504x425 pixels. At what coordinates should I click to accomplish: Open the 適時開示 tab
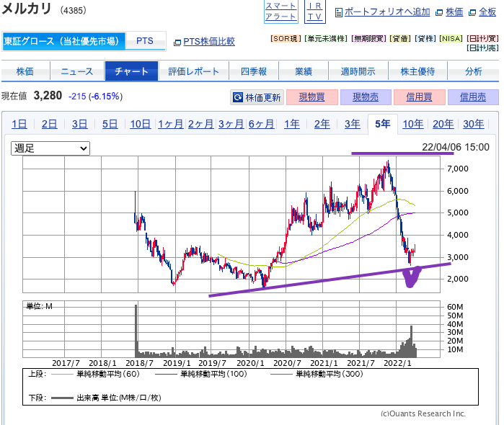(358, 71)
